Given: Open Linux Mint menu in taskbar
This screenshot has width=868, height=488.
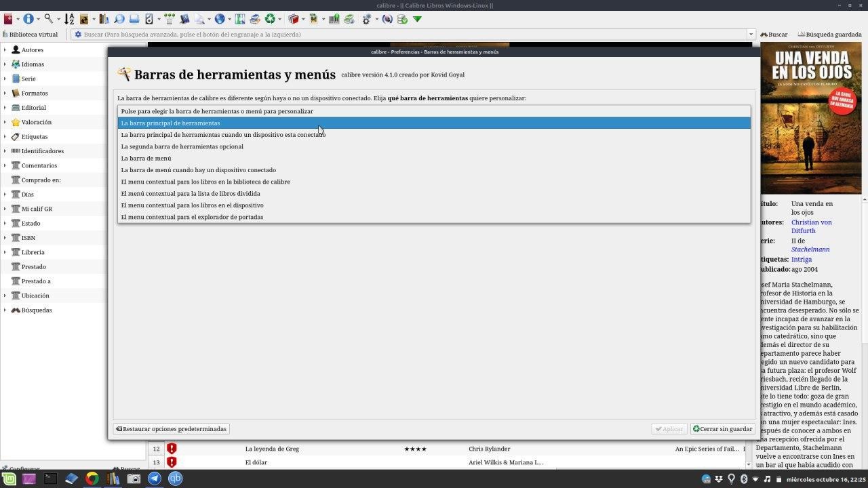Looking at the screenshot, I should 9,479.
